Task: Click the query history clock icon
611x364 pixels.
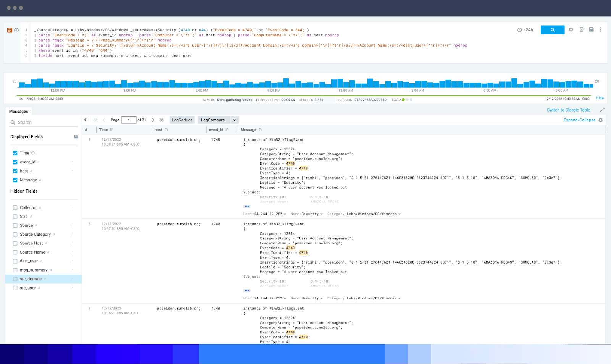Action: point(16,30)
